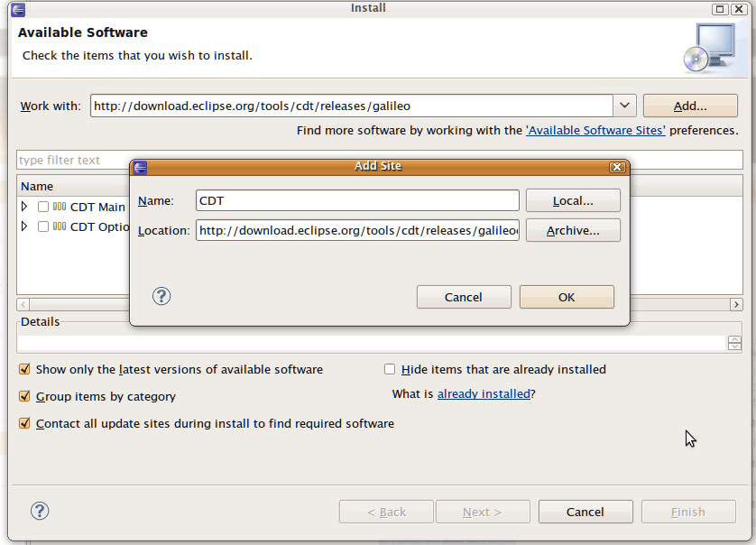The height and width of the screenshot is (545, 756).
Task: Click the CDT Main feature icon in the tree
Action: pyautogui.click(x=60, y=207)
